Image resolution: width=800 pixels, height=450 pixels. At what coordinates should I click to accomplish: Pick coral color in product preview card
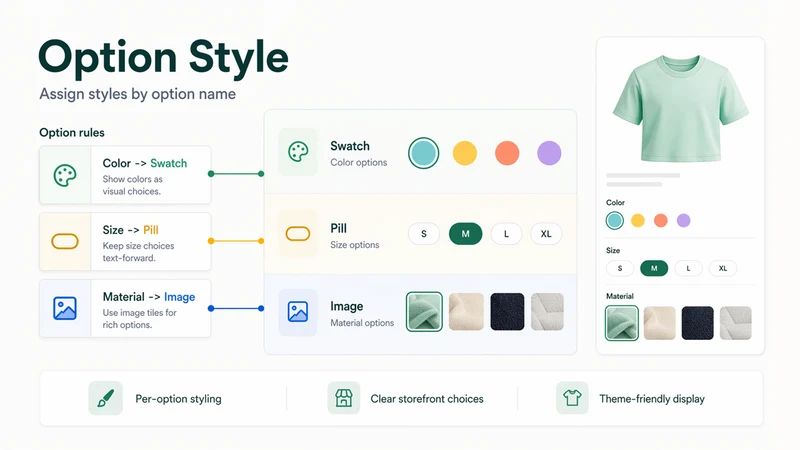[x=661, y=220]
